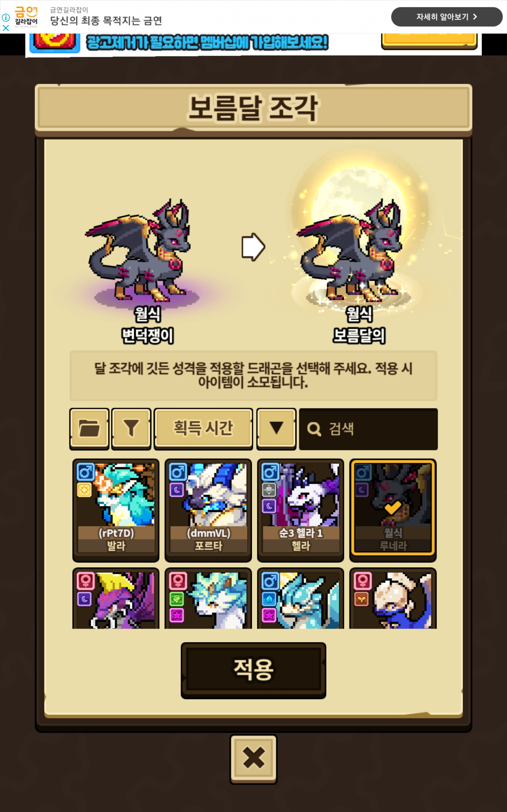Select the chef-hat dragon thumbnail
The image size is (507, 812).
click(393, 598)
